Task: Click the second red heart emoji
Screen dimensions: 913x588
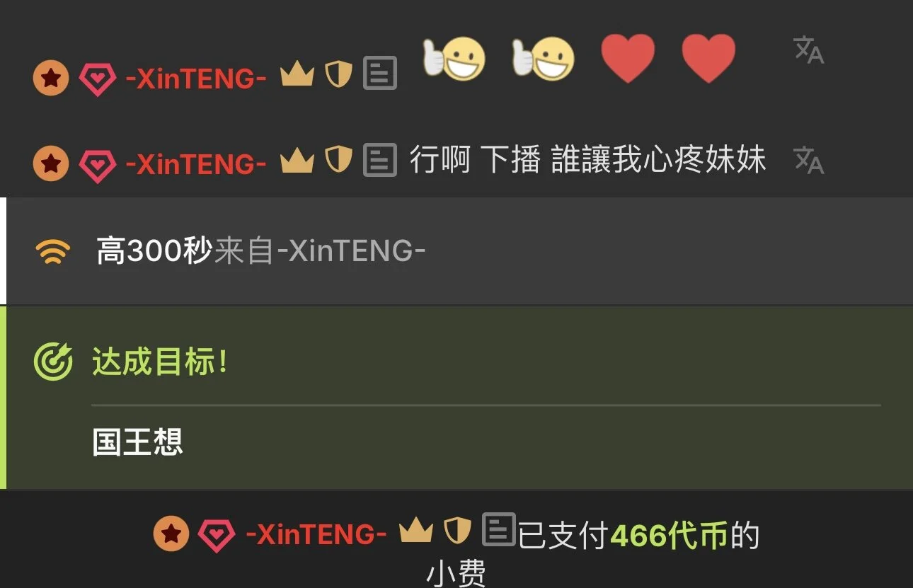Action: tap(708, 59)
